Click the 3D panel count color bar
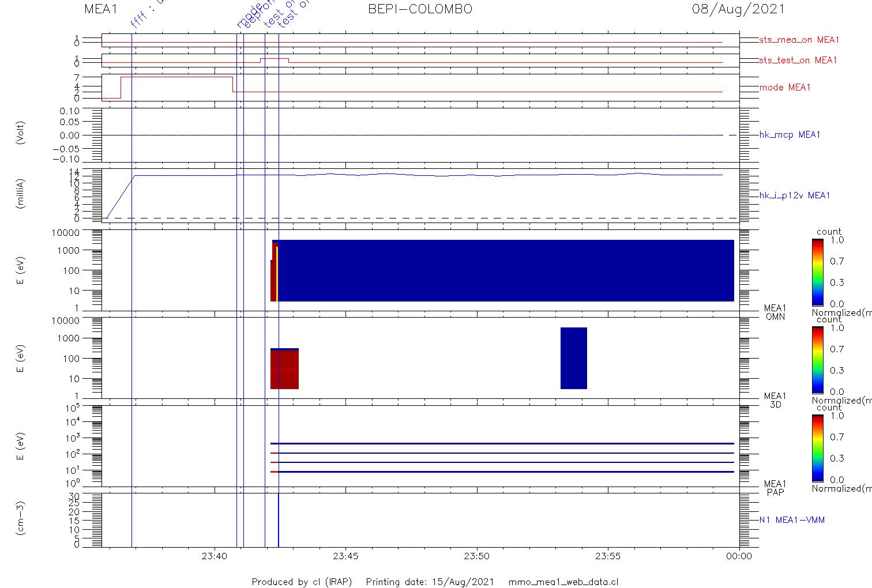This screenshot has height=588, width=872. [817, 360]
